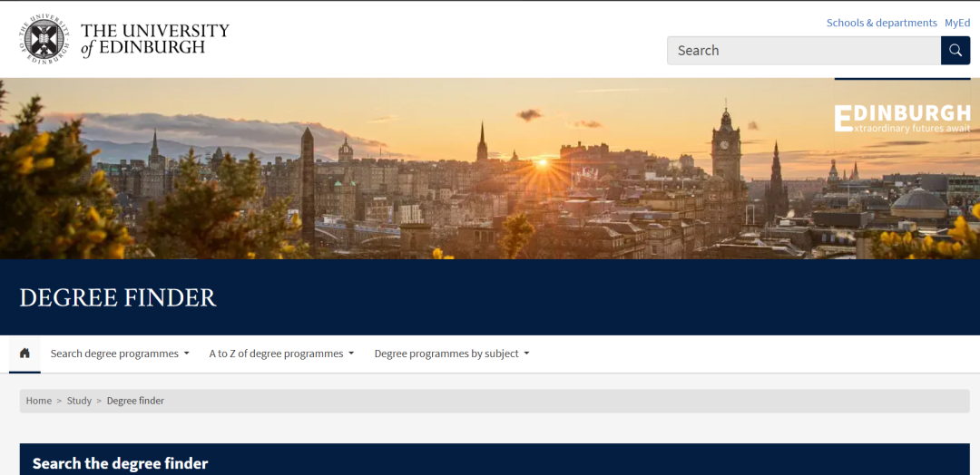Screen dimensions: 980x475
Task: Click the home icon in navigation bar
Action: (x=24, y=354)
